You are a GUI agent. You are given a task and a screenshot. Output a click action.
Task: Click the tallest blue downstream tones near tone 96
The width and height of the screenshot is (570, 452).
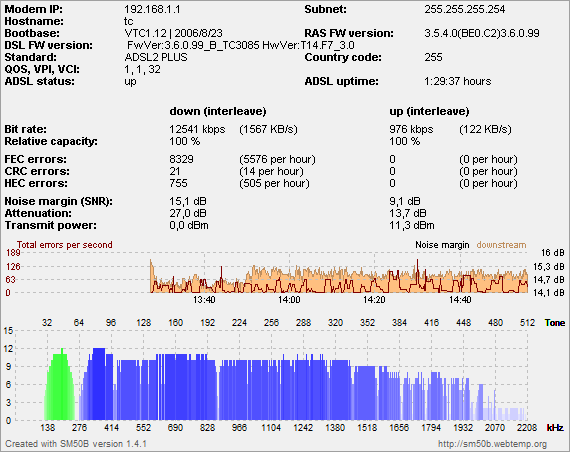(99, 385)
